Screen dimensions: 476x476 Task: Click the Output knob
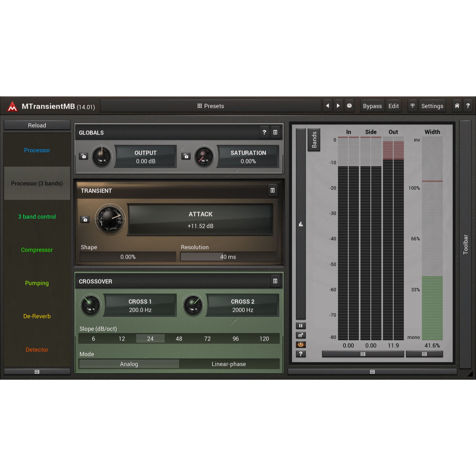click(x=102, y=156)
